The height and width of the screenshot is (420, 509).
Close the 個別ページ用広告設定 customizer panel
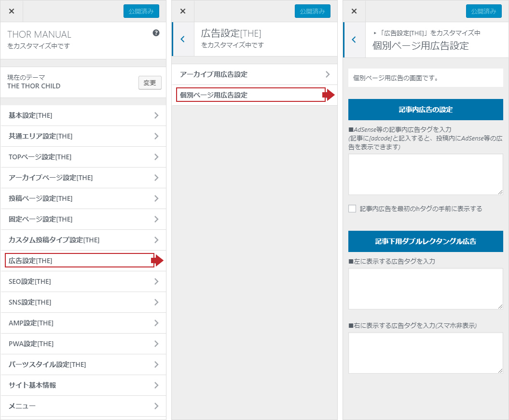click(x=354, y=11)
